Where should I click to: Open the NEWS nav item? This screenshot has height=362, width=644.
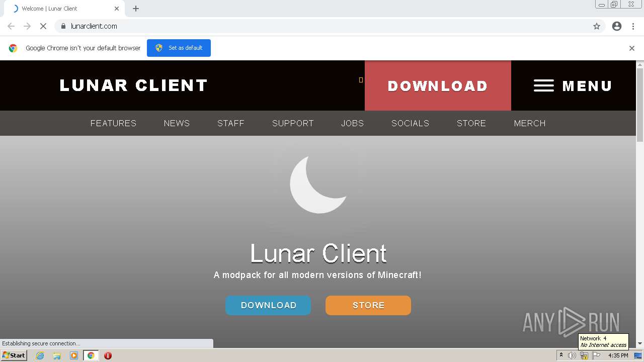tap(177, 123)
